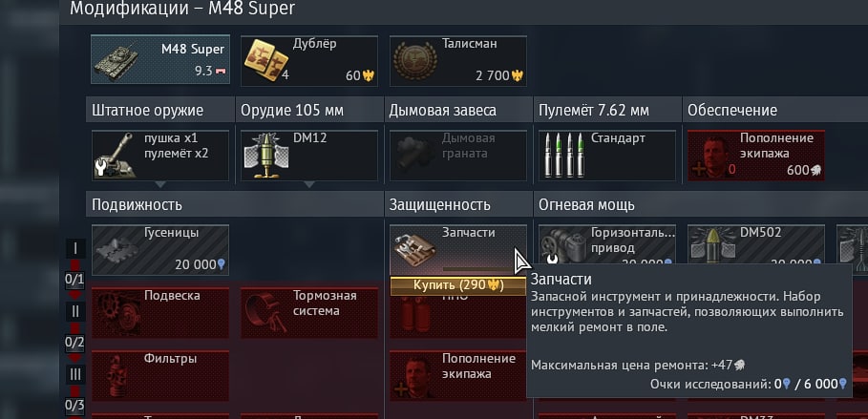Select the Пополнение экипажа supply item for 600

click(x=756, y=156)
